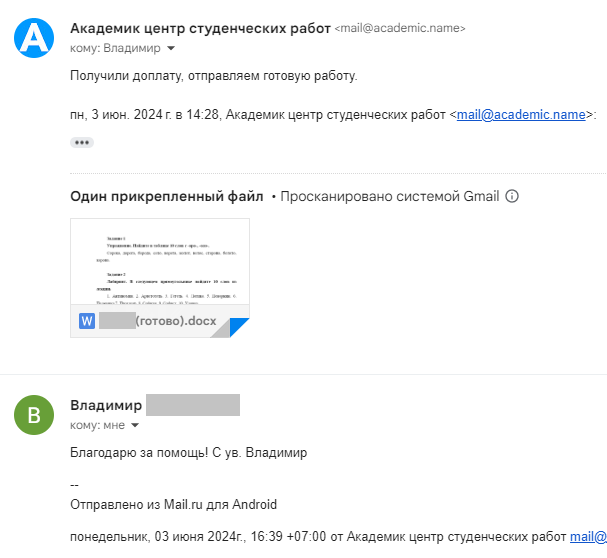The height and width of the screenshot is (558, 607).
Task: Click the green "В" sender avatar
Action: click(x=34, y=415)
